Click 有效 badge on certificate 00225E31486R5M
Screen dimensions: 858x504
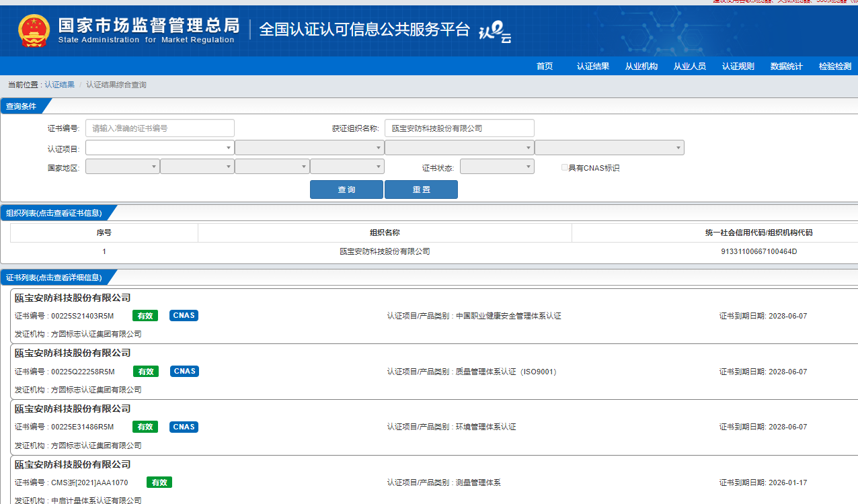pos(145,427)
